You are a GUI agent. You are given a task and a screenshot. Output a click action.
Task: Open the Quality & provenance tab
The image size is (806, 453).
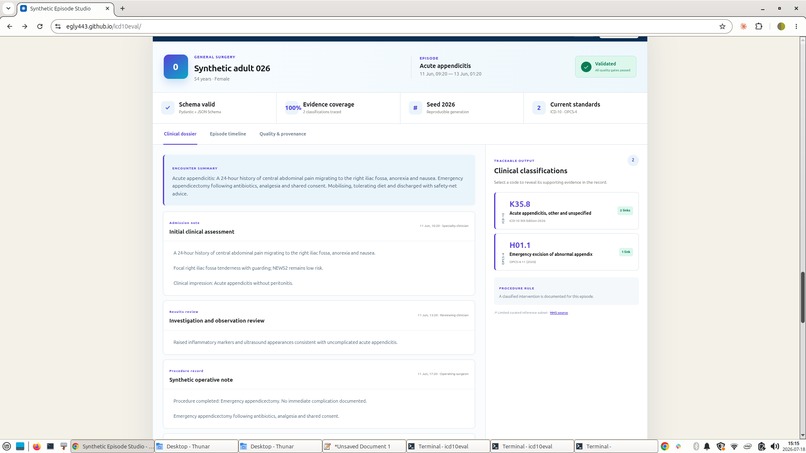point(283,134)
